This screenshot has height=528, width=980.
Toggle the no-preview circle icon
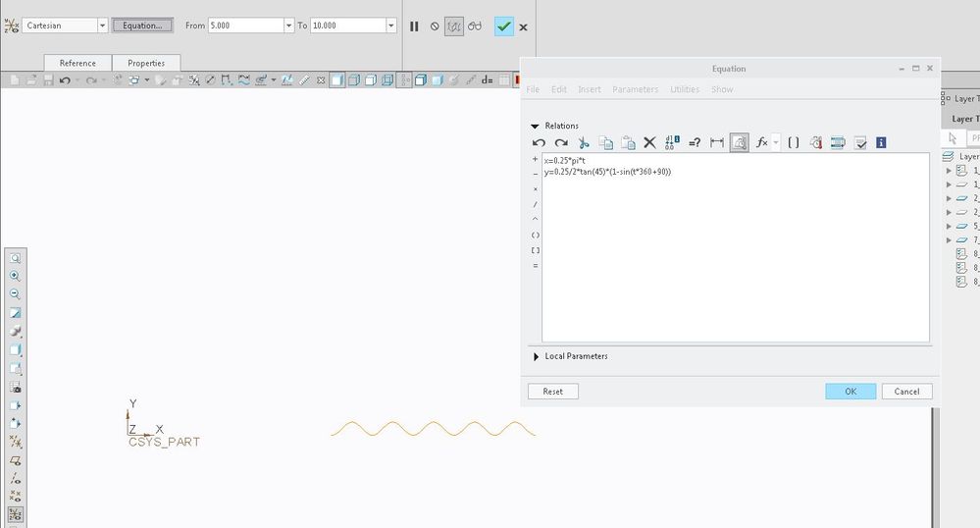coord(435,26)
